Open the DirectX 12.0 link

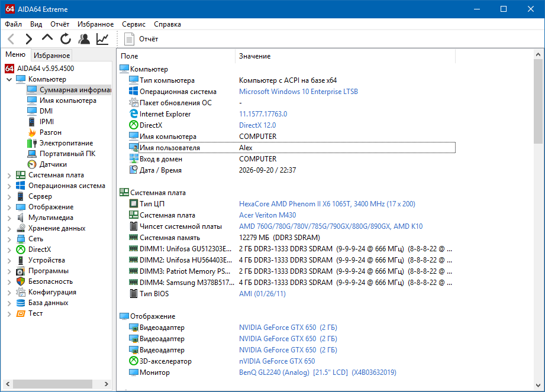tap(257, 125)
